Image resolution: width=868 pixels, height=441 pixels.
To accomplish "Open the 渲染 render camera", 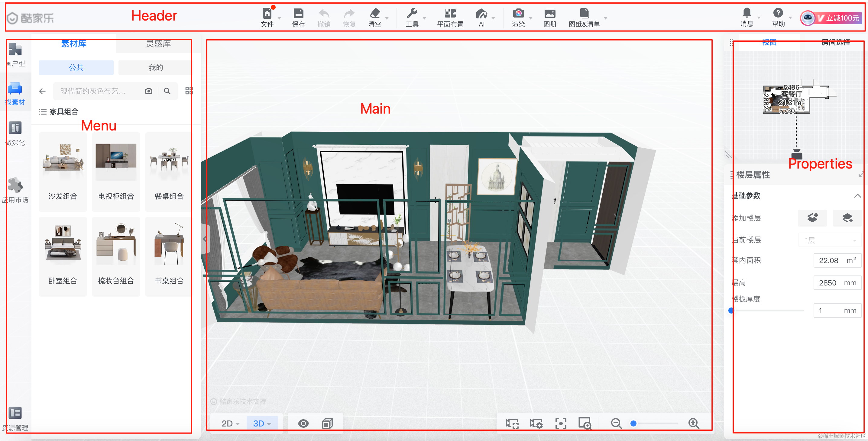I will click(x=518, y=14).
